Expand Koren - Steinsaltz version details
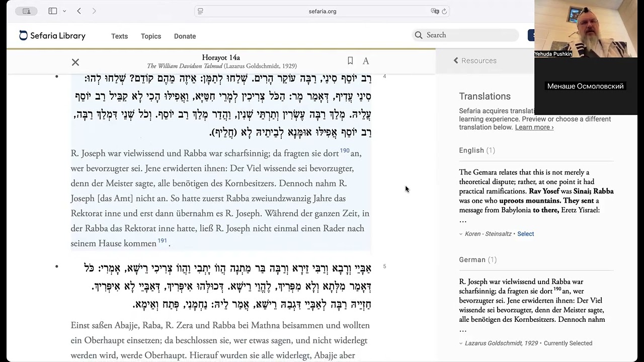The image size is (644, 362). pos(461,234)
